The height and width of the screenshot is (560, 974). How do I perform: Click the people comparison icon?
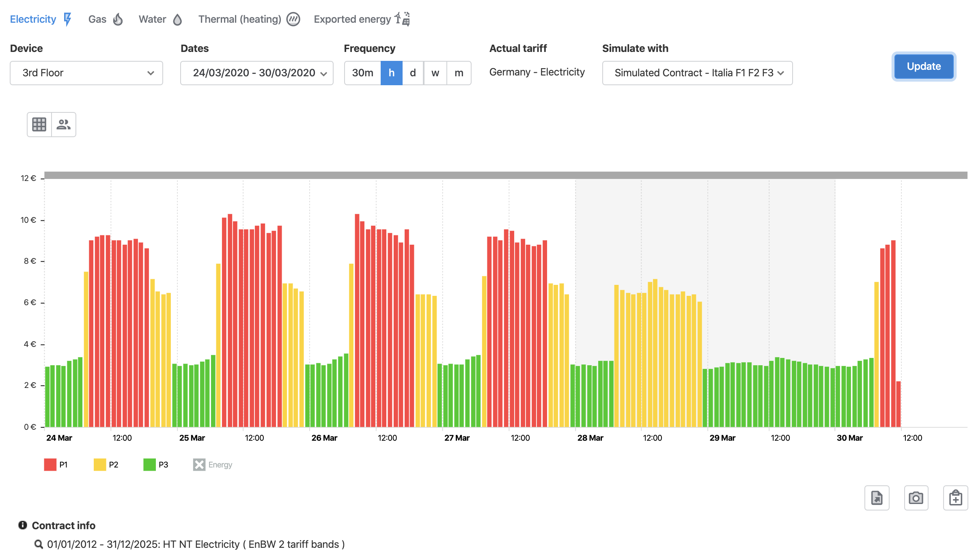64,125
